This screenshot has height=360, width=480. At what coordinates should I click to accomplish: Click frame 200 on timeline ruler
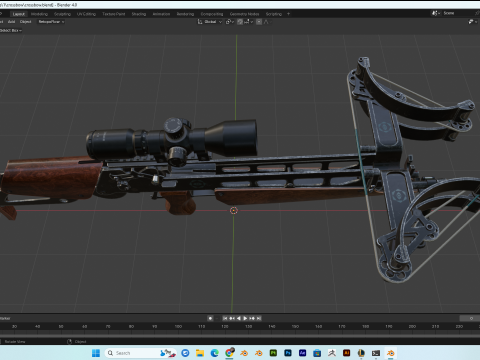tap(412, 326)
